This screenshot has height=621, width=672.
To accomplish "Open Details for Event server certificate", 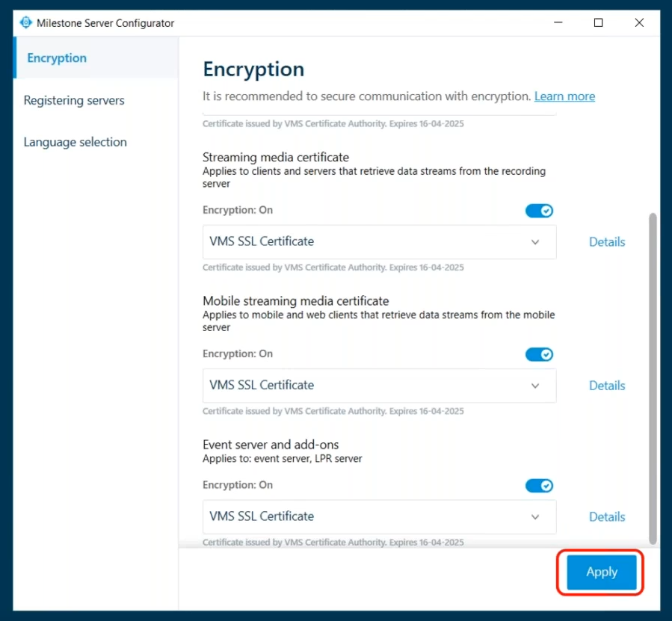I will pos(607,517).
